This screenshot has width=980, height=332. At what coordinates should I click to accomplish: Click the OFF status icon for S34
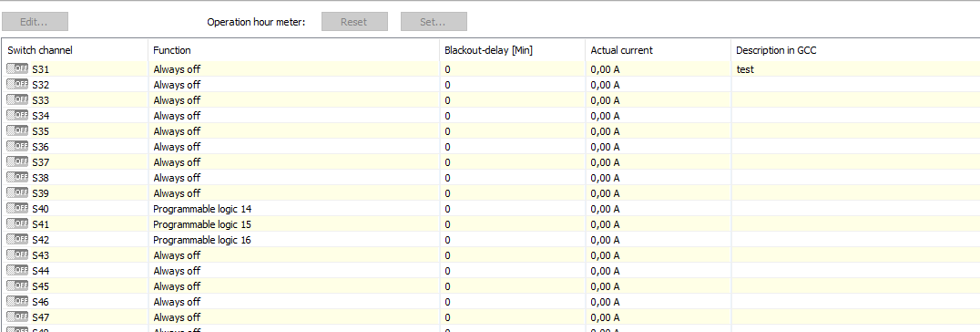coord(17,116)
